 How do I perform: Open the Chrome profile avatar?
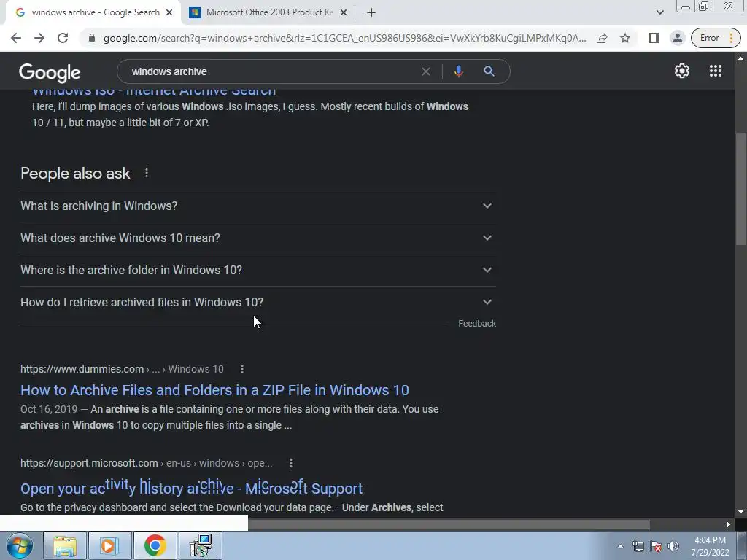tap(677, 38)
